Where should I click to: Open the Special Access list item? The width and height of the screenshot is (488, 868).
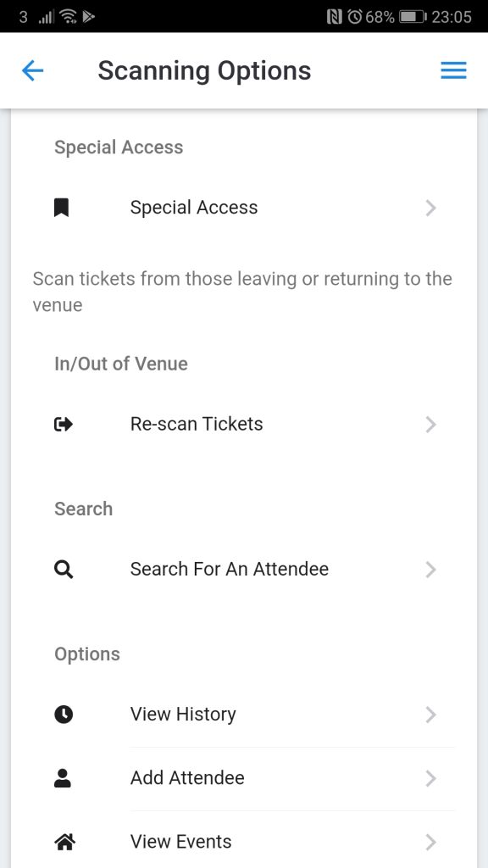click(244, 209)
